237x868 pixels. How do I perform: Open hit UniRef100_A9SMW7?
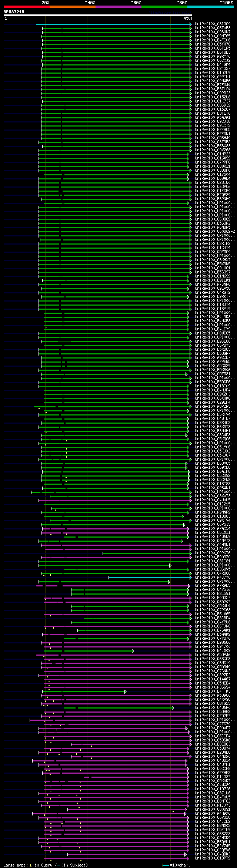point(213,32)
